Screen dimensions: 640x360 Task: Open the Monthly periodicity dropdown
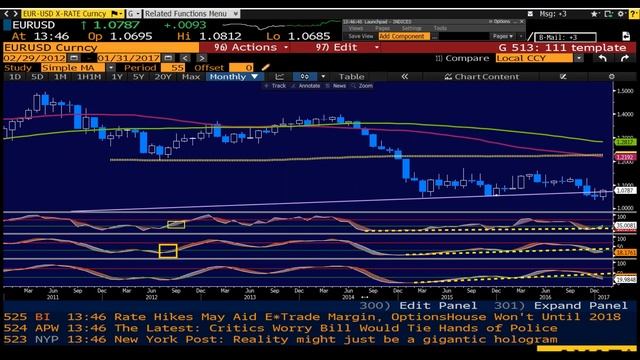(233, 77)
